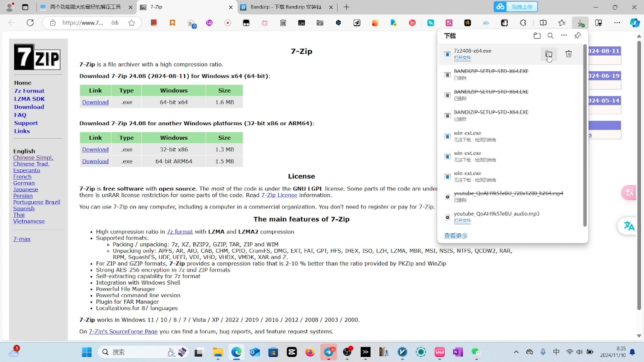Toggle input method indicator in tray
Viewport: 644px width, 362px height.
556,352
